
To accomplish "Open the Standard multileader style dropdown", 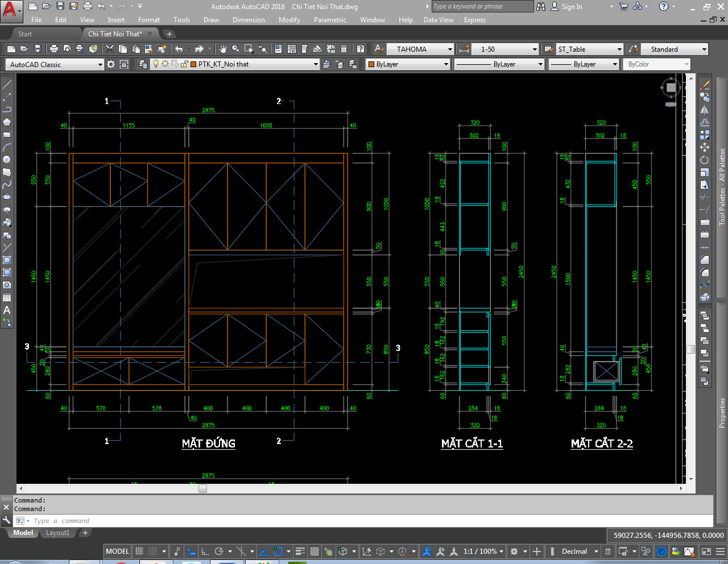I will 704,49.
